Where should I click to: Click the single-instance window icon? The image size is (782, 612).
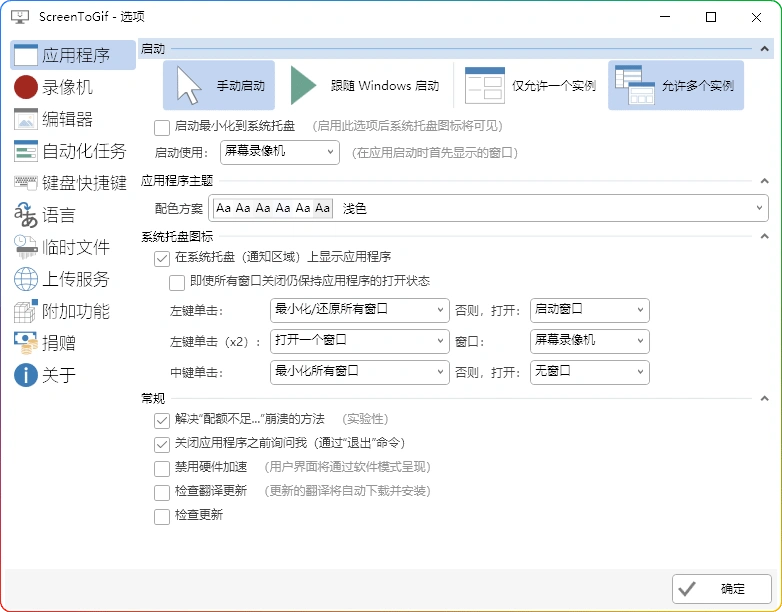point(484,85)
